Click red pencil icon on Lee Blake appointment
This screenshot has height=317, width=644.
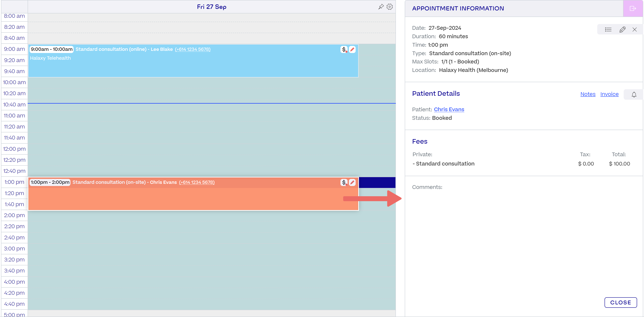coord(352,49)
